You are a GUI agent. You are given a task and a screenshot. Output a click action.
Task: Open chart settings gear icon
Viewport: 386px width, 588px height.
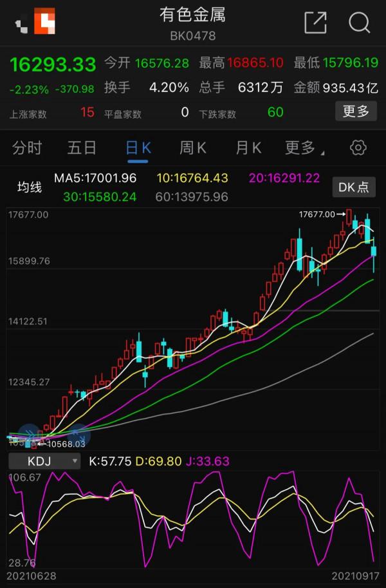click(x=358, y=147)
